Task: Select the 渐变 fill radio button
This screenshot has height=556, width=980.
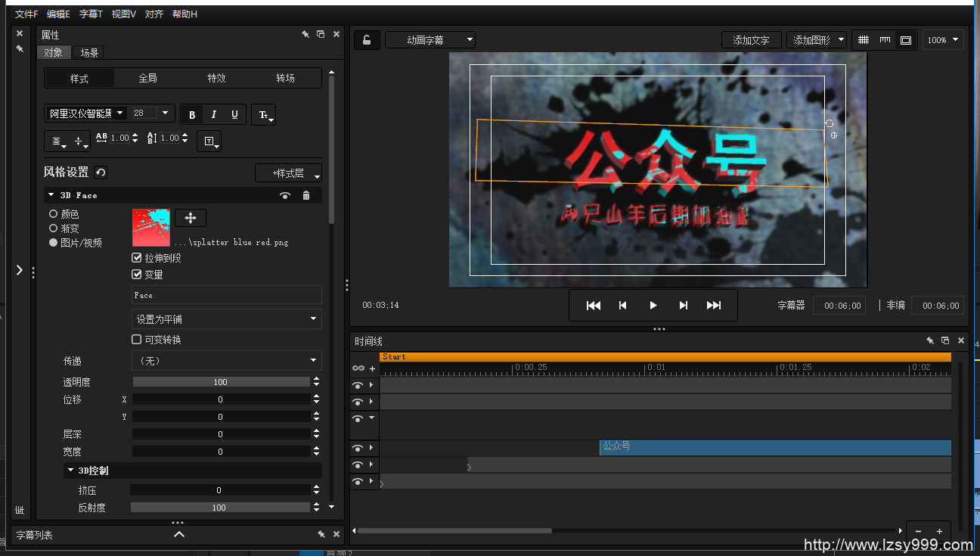Action: click(54, 228)
